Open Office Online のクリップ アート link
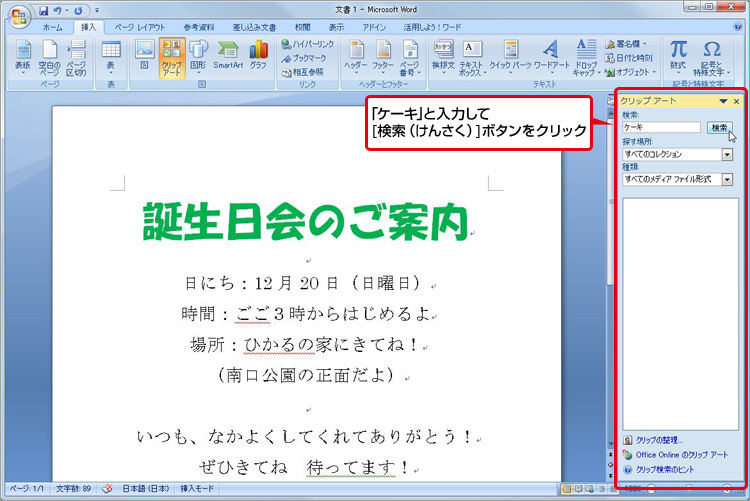The width and height of the screenshot is (750, 501). pos(682,455)
